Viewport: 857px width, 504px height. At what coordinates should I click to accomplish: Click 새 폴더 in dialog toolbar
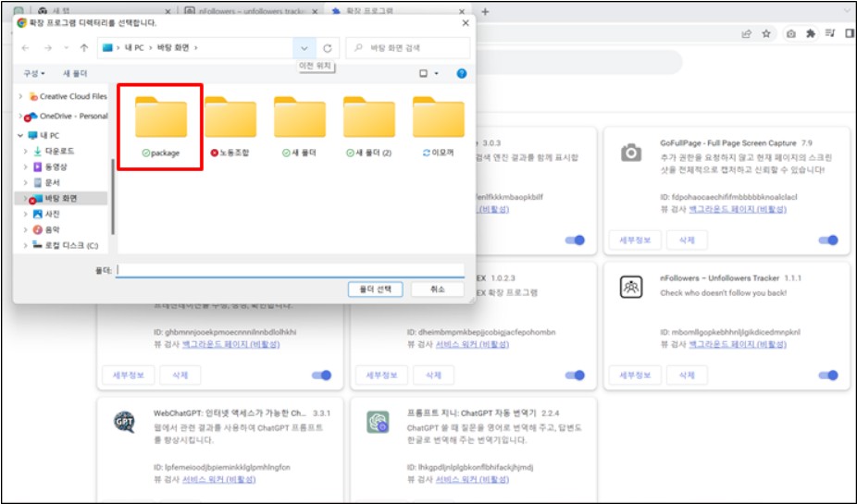75,73
